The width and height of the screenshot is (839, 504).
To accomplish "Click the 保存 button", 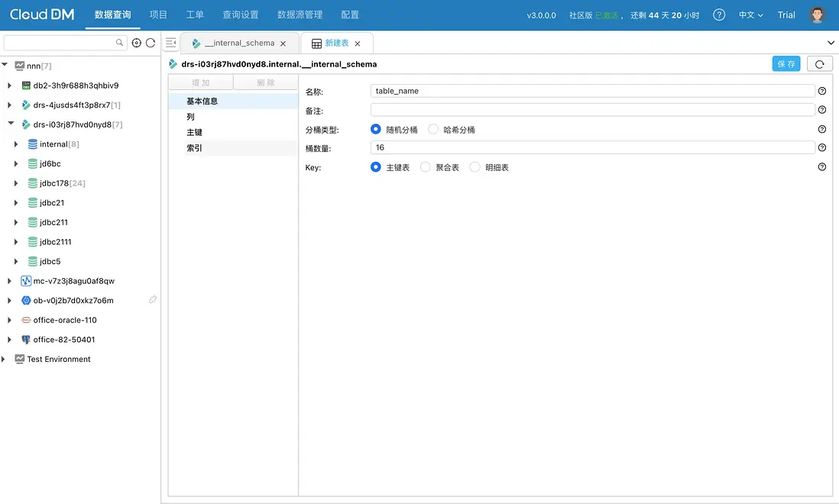I will [786, 64].
